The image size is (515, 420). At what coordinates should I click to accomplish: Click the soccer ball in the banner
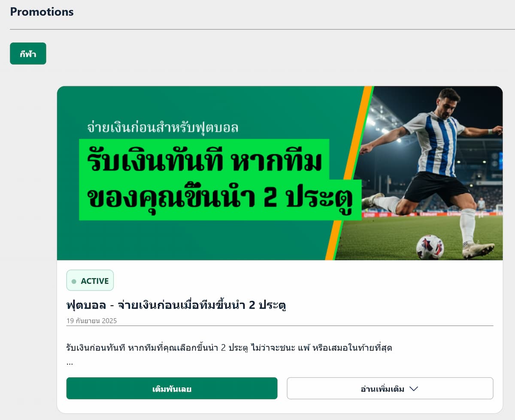click(x=430, y=247)
